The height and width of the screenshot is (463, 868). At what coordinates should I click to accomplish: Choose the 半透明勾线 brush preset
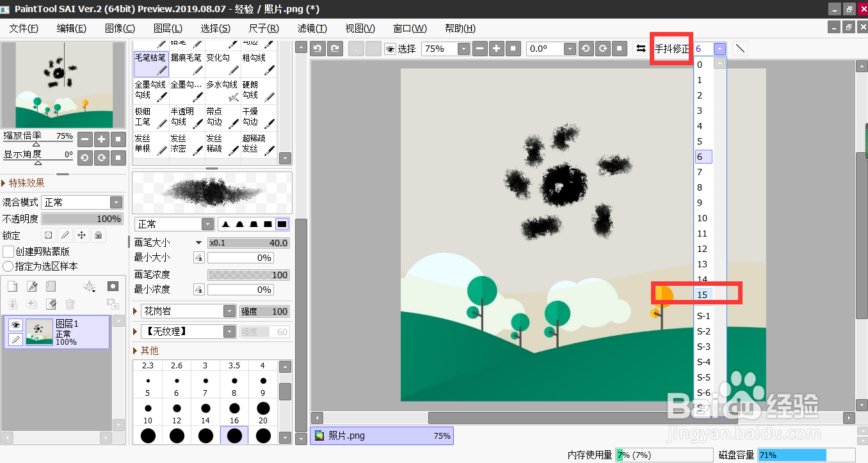(x=187, y=117)
